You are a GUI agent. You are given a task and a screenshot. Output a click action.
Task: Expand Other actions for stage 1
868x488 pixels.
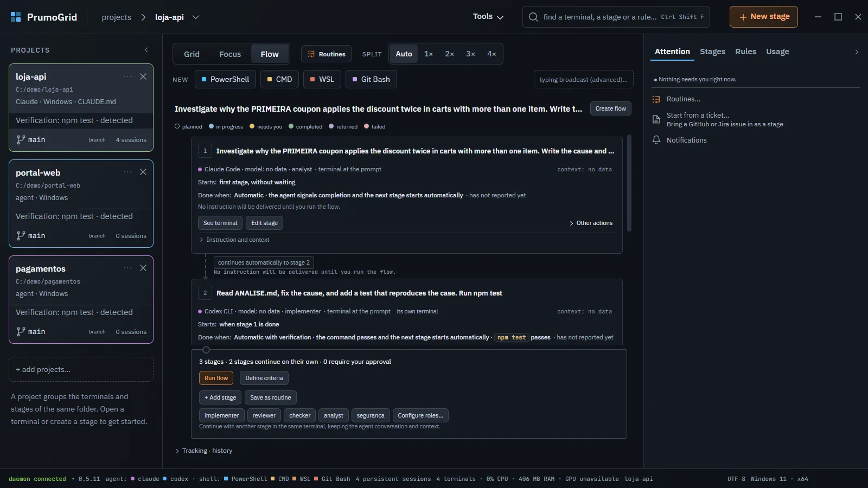[591, 223]
